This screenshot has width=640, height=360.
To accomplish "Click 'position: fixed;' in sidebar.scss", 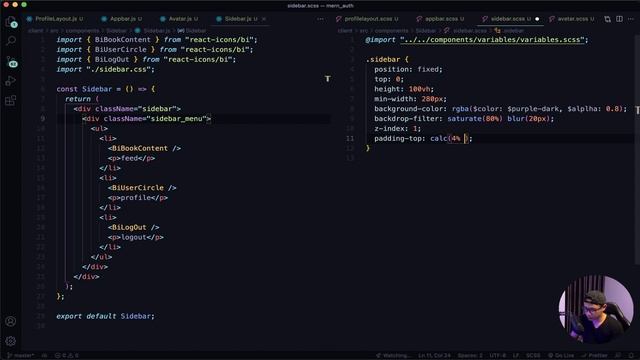I will pos(408,69).
